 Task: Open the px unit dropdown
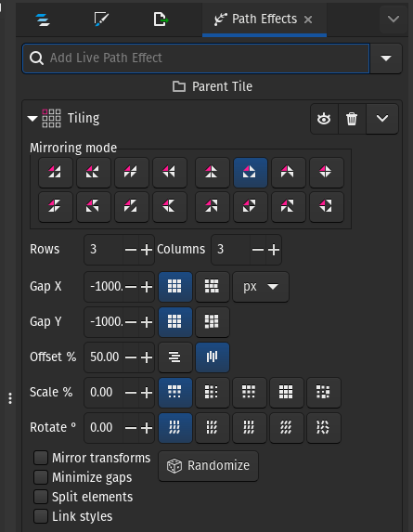(261, 287)
